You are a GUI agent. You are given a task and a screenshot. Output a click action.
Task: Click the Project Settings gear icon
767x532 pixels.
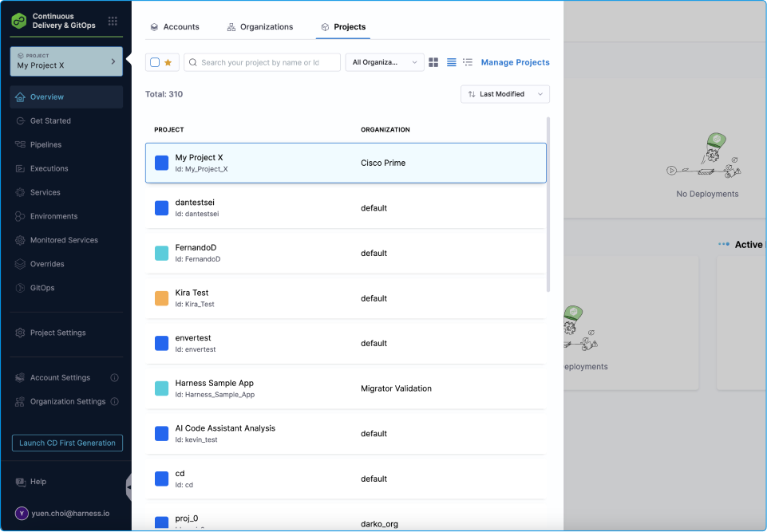[20, 333]
